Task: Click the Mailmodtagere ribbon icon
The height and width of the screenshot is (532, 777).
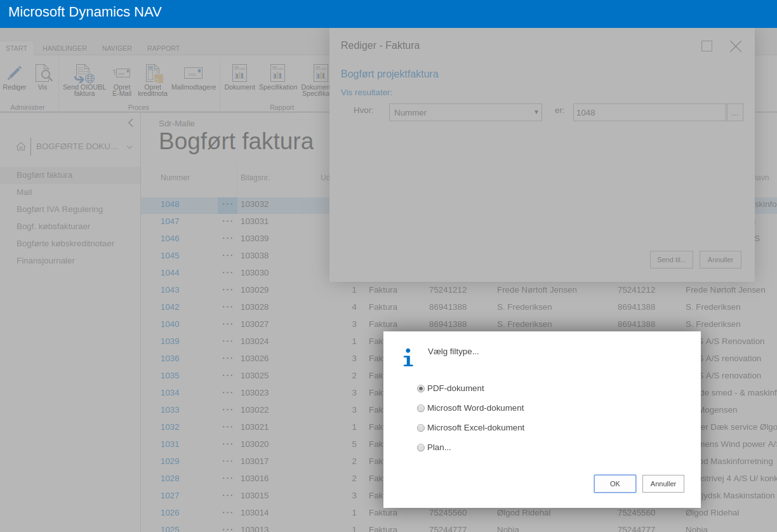Action: pyautogui.click(x=193, y=73)
